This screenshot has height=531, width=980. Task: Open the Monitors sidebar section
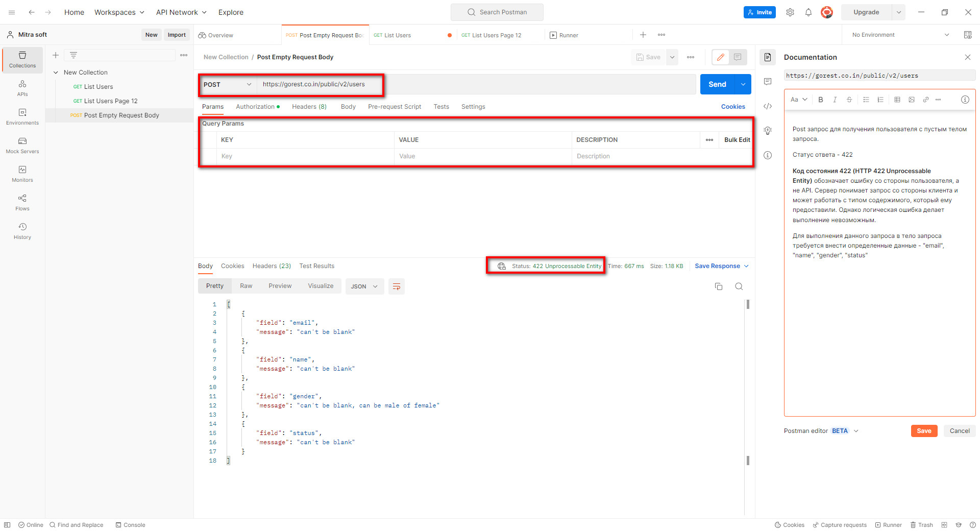[x=22, y=174]
